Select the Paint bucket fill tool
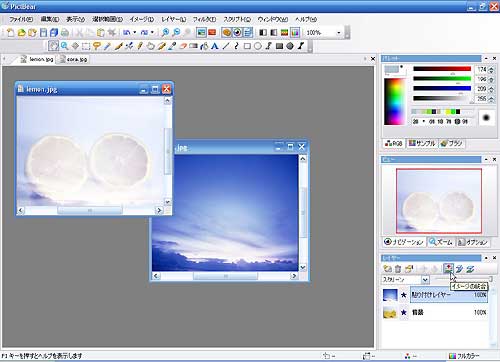 pyautogui.click(x=204, y=46)
